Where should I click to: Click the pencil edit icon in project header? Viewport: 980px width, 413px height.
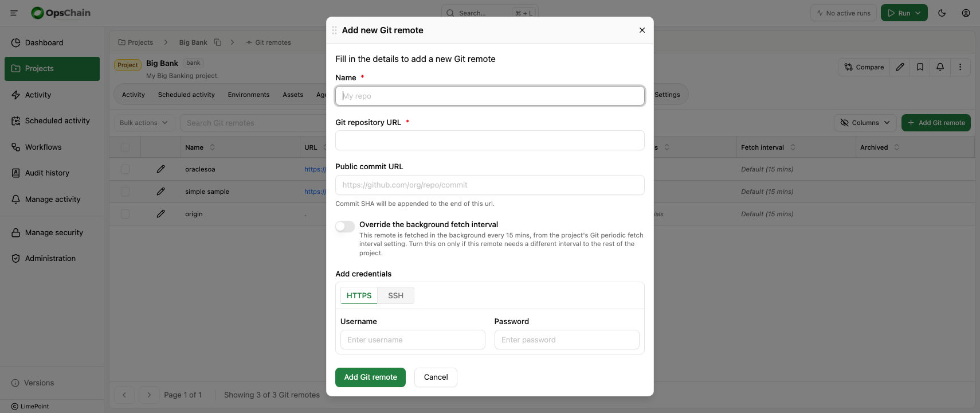tap(900, 67)
